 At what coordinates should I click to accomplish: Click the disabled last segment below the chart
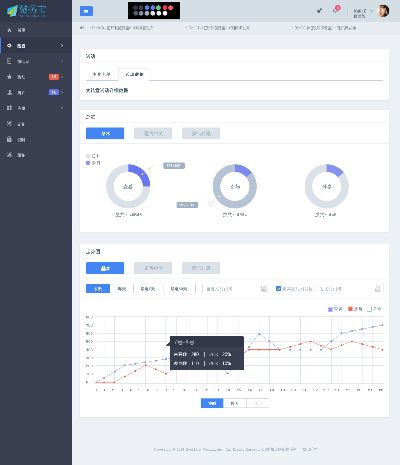coord(258,403)
